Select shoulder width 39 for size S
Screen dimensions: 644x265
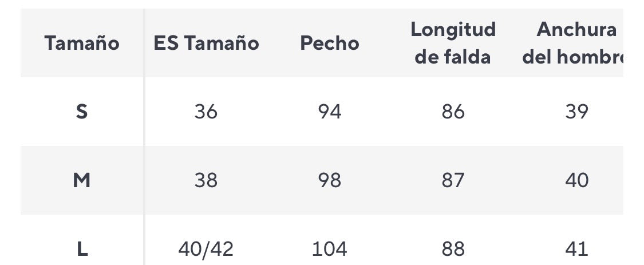pyautogui.click(x=576, y=112)
